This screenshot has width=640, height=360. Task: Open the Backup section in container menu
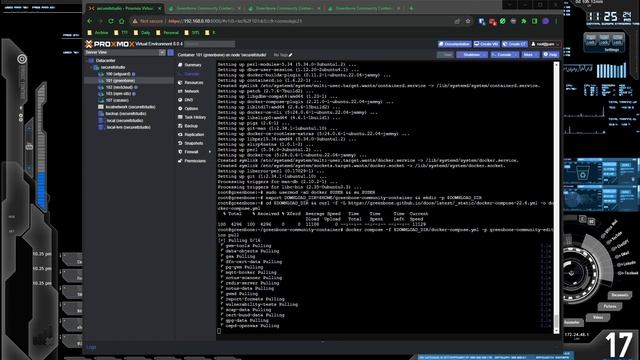pyautogui.click(x=191, y=126)
